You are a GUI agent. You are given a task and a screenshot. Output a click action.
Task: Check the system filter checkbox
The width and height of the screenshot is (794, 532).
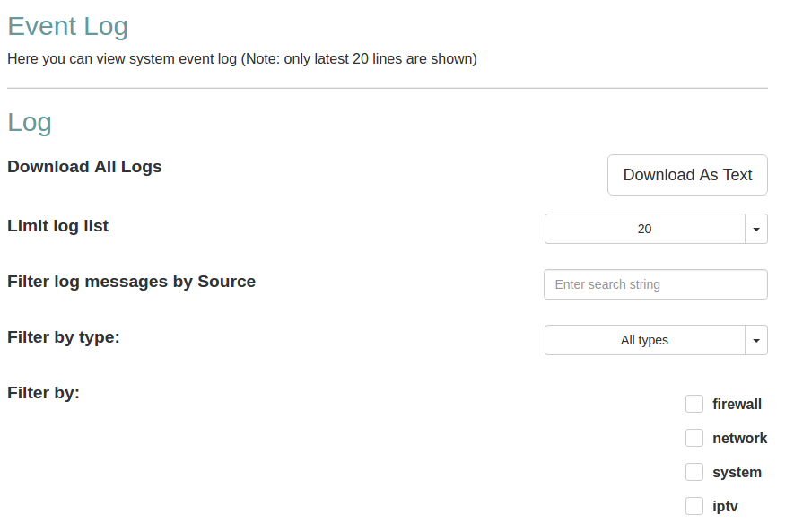pyautogui.click(x=694, y=472)
